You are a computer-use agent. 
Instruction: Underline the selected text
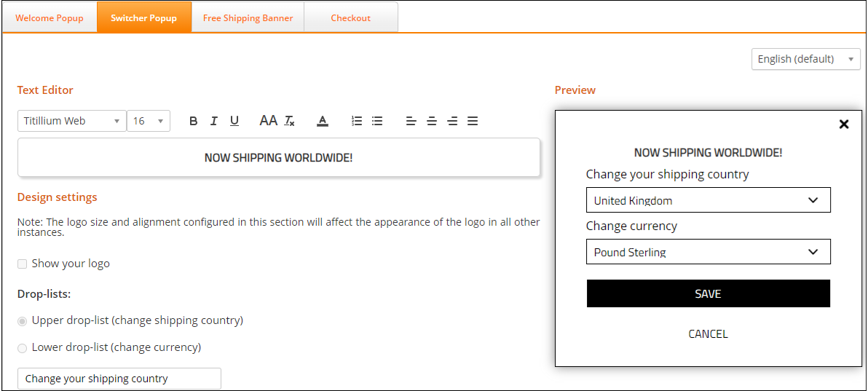click(234, 121)
